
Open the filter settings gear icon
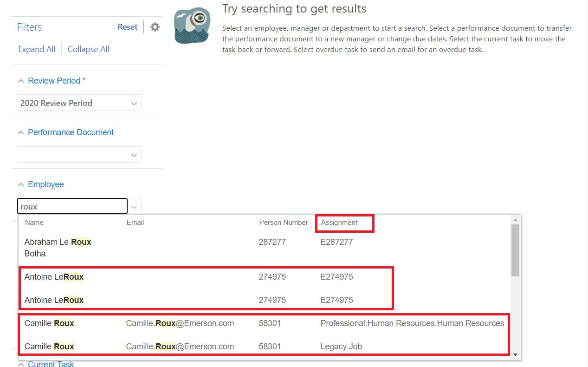pos(155,27)
